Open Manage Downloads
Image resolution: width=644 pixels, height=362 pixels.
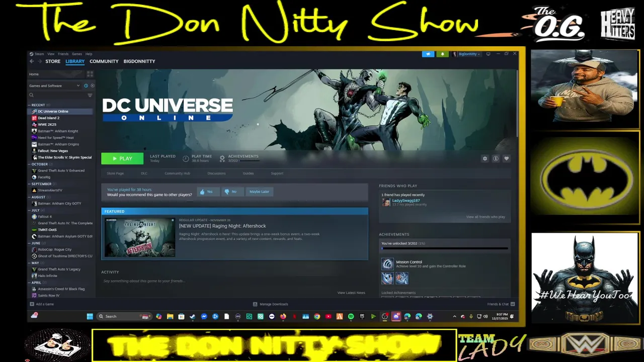pos(271,304)
